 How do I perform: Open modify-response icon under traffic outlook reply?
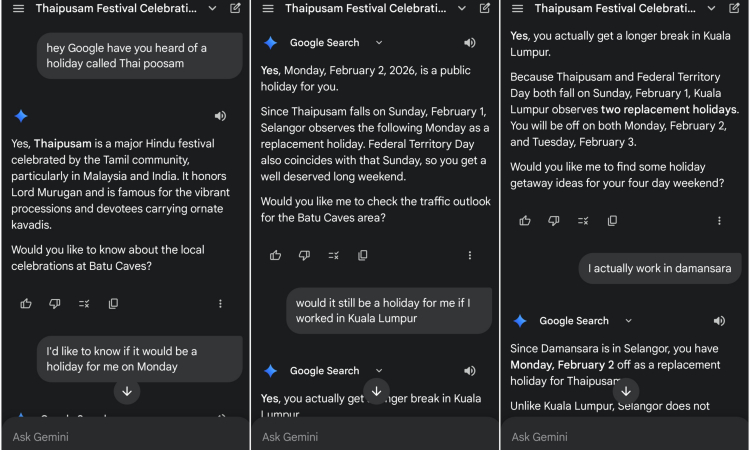pos(334,255)
